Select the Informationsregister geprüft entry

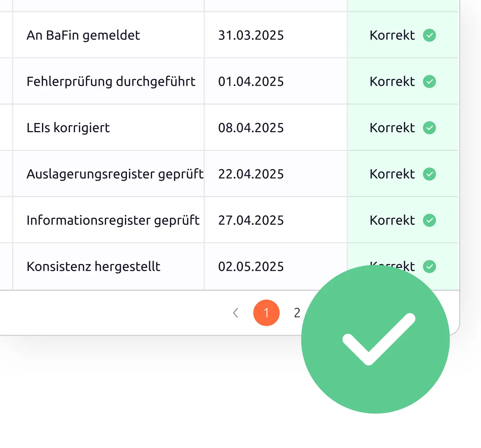pos(113,220)
